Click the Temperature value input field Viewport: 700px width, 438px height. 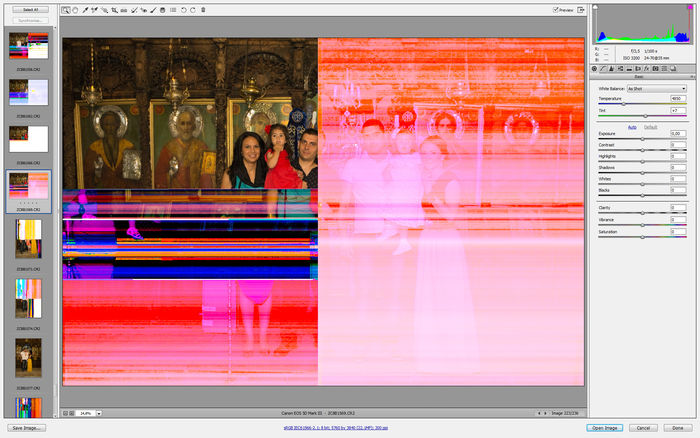point(676,99)
